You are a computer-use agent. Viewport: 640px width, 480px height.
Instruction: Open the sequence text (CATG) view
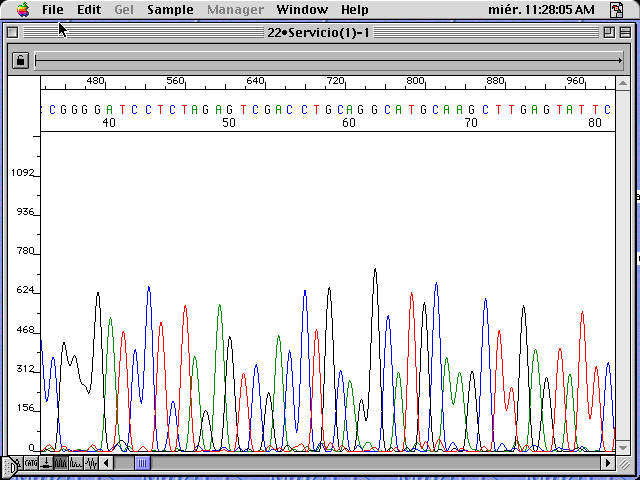pyautogui.click(x=31, y=463)
